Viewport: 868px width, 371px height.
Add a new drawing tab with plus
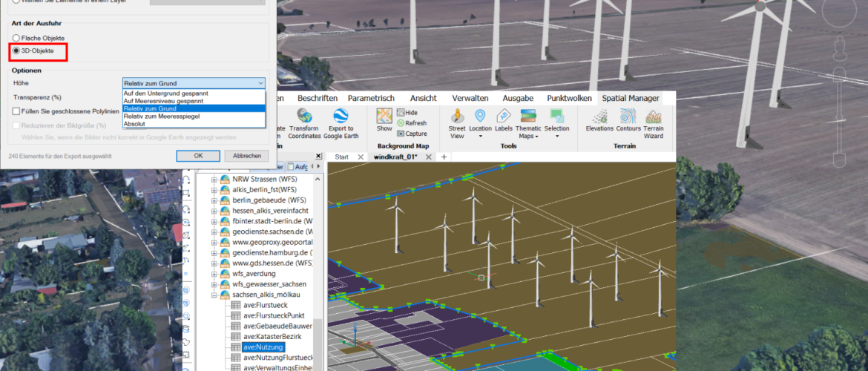point(444,157)
